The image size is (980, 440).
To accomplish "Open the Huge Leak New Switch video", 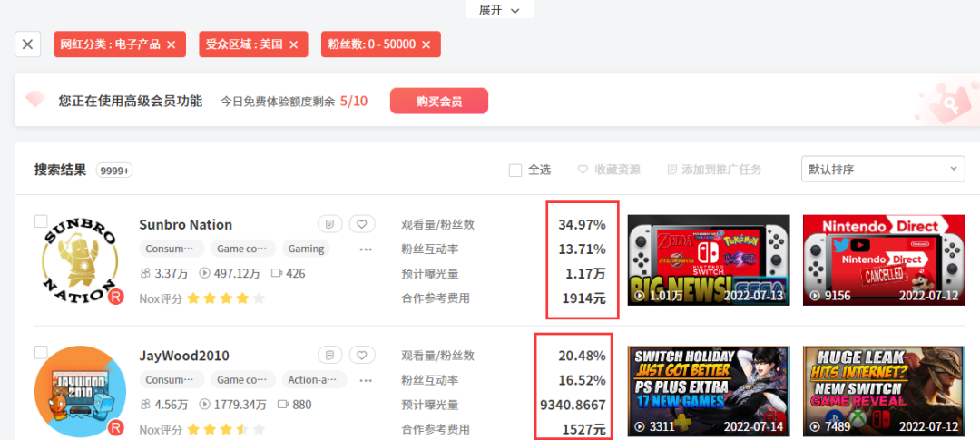I will pos(884,391).
